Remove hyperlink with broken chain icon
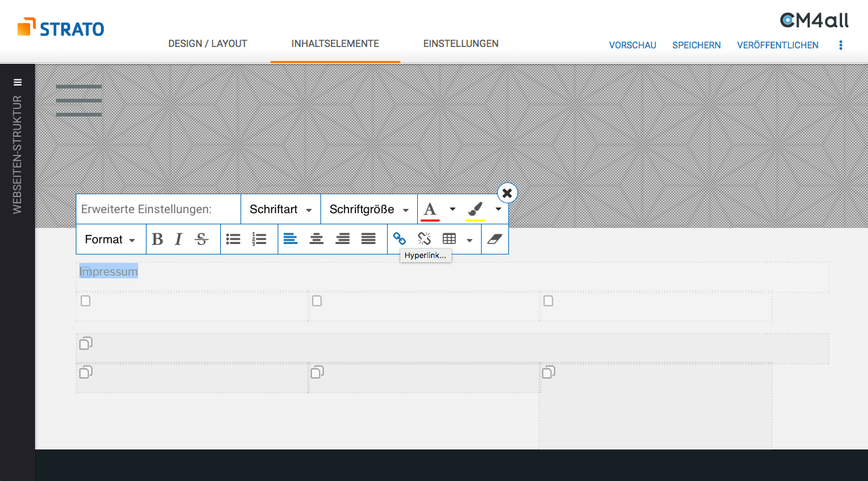 tap(424, 239)
